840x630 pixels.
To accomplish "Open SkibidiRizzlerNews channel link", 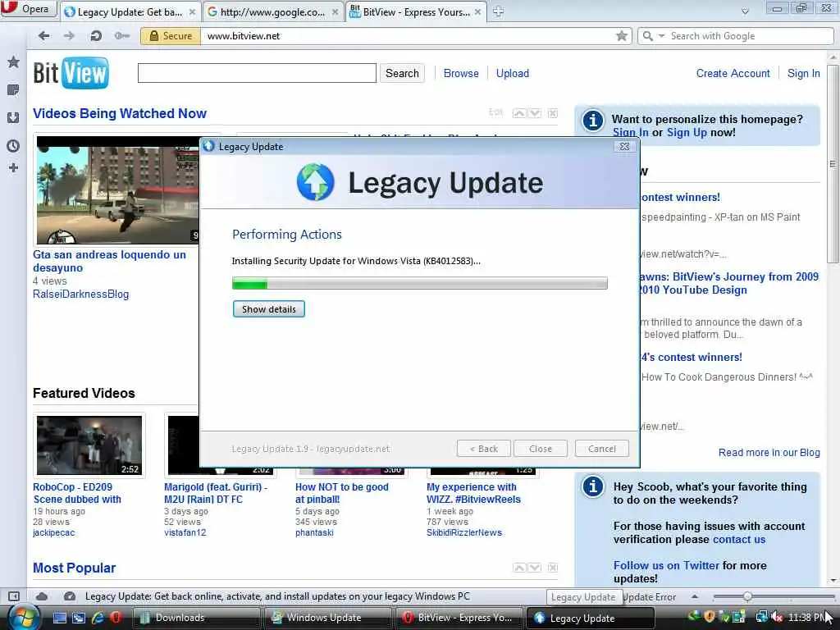I will point(464,532).
